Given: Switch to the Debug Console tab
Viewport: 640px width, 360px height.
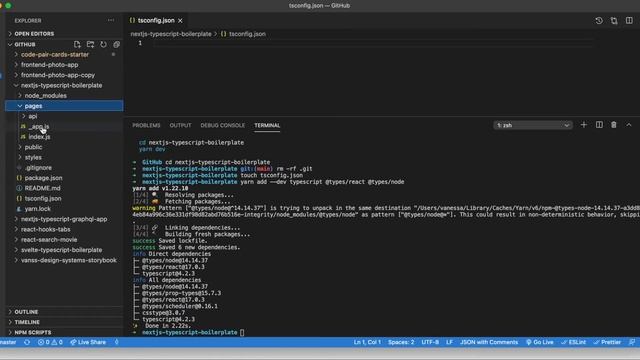Looking at the screenshot, I should point(222,125).
